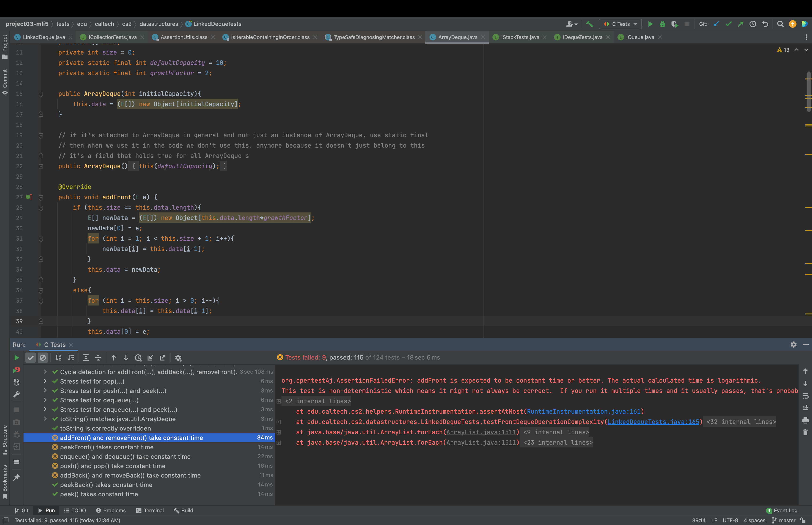Open Search Everywhere magnifier icon
Screen dimensions: 812x525
point(780,24)
